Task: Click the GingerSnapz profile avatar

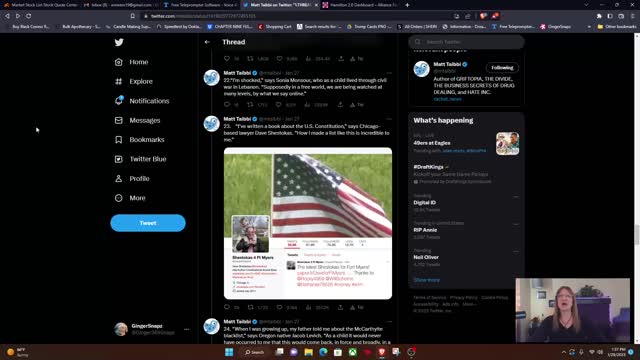Action: tap(121, 329)
